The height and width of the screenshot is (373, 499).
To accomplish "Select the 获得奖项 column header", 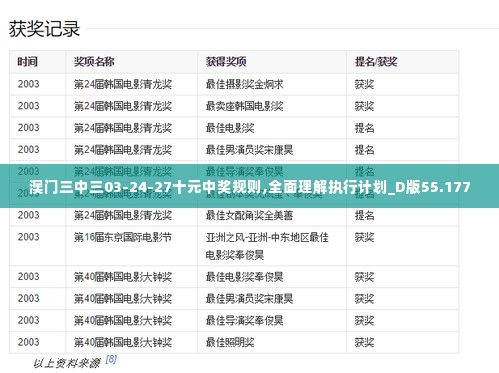I will click(x=226, y=62).
